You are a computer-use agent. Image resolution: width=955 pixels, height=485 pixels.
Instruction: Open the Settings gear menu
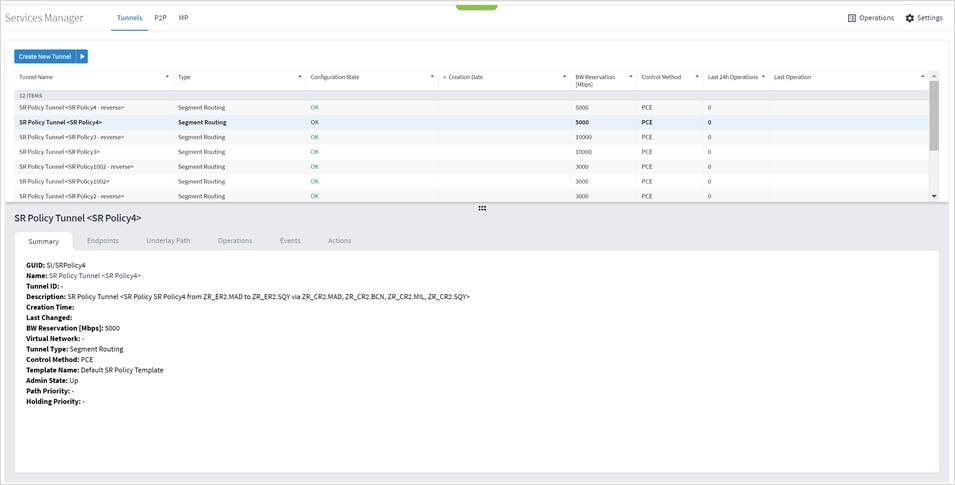point(924,18)
